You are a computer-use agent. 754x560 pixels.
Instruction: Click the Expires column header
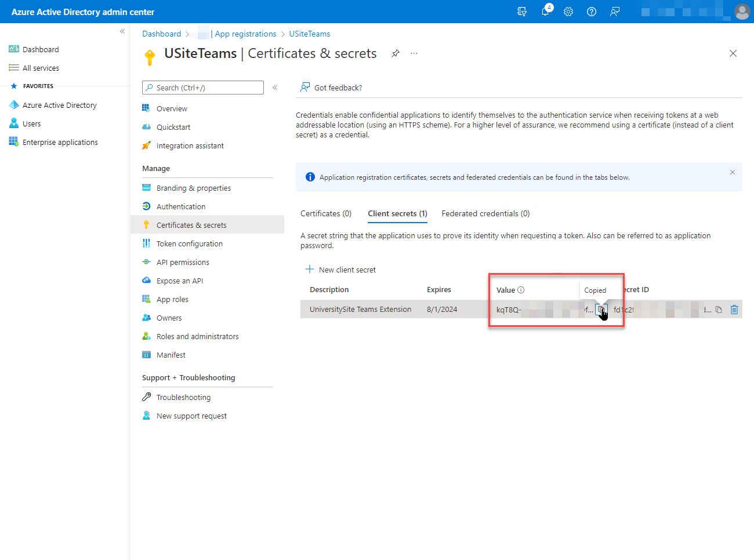point(439,289)
